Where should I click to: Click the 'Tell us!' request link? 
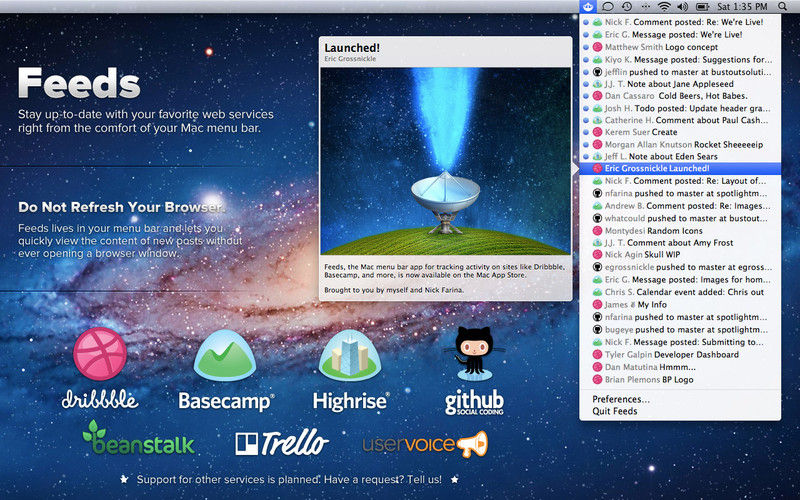(423, 480)
